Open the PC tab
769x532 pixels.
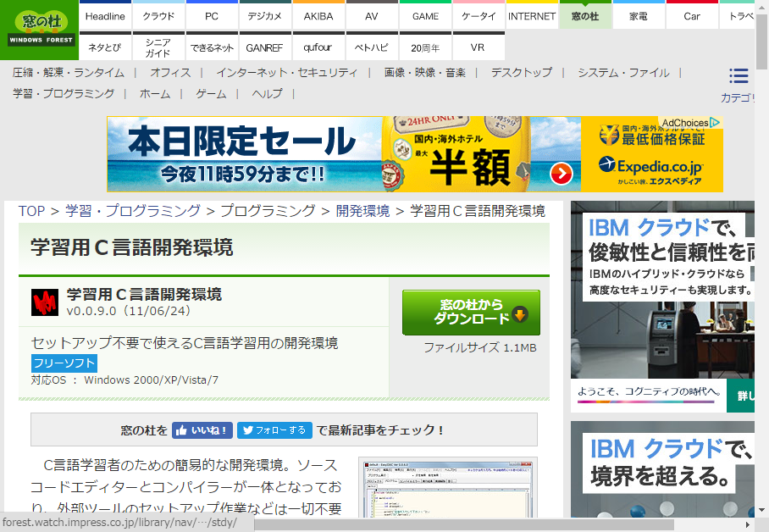(x=212, y=16)
